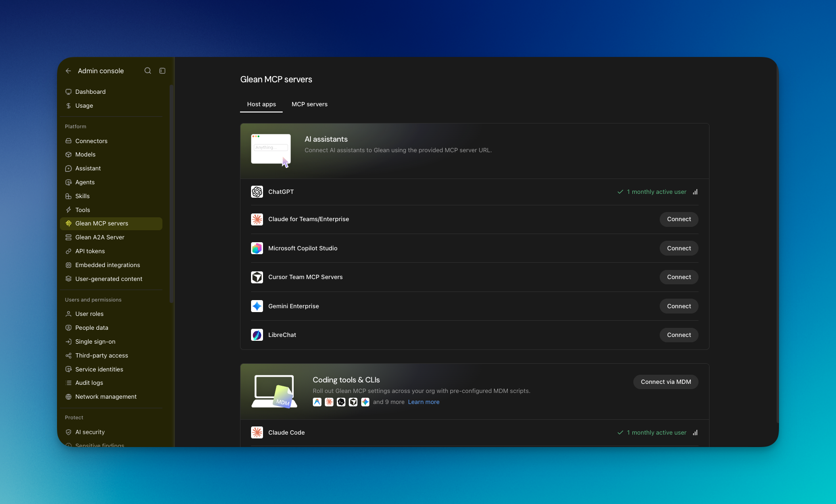Connect LibreChat

(x=679, y=335)
